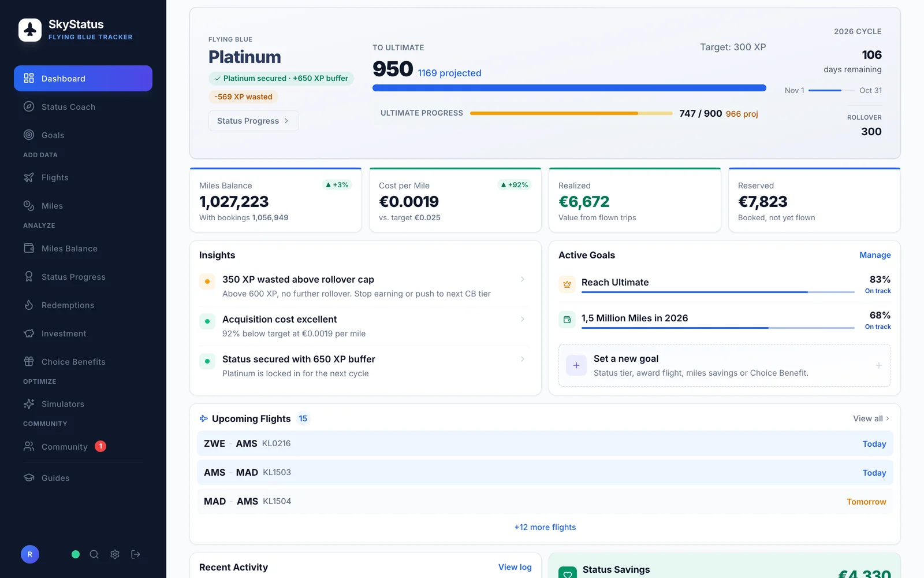Click the 1169 projected text
Image resolution: width=924 pixels, height=578 pixels.
(449, 73)
